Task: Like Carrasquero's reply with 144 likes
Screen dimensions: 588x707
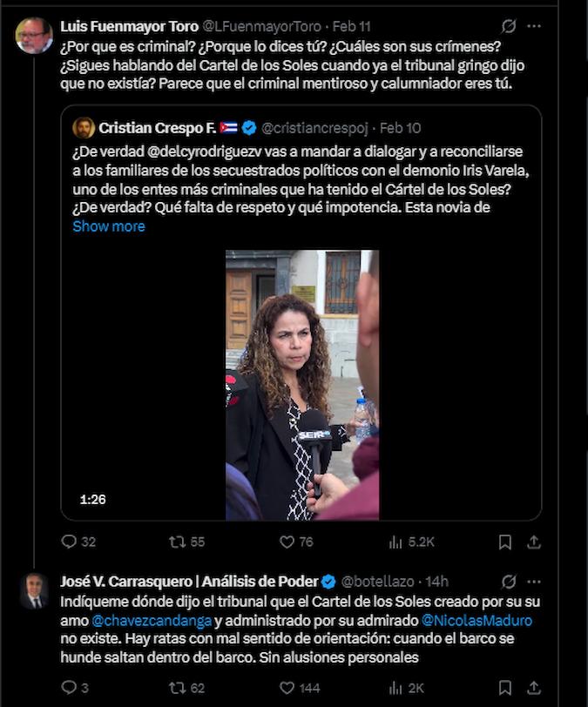Action: coord(300,688)
